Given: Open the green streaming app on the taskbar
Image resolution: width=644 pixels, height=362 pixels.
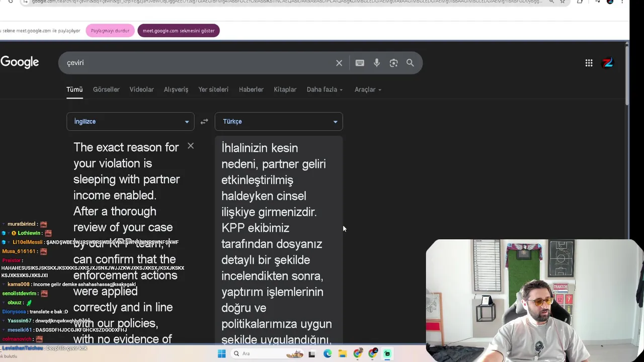Looking at the screenshot, I should (387, 353).
